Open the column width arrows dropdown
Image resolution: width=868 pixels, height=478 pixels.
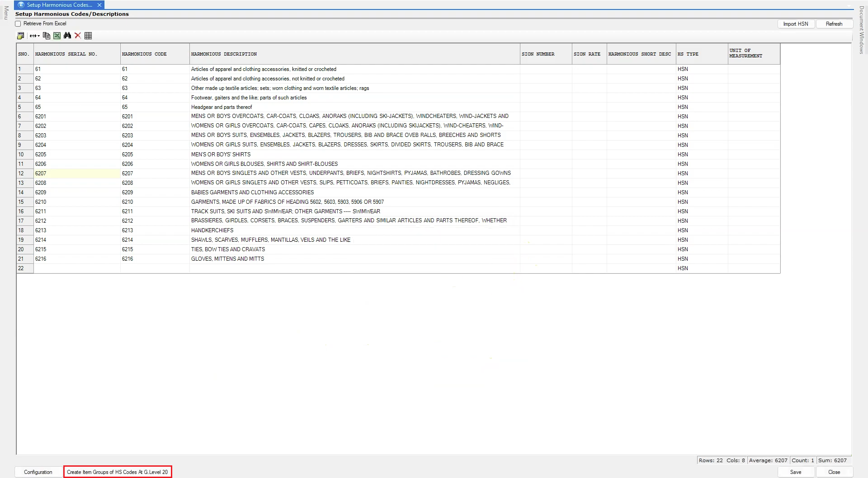pos(35,36)
